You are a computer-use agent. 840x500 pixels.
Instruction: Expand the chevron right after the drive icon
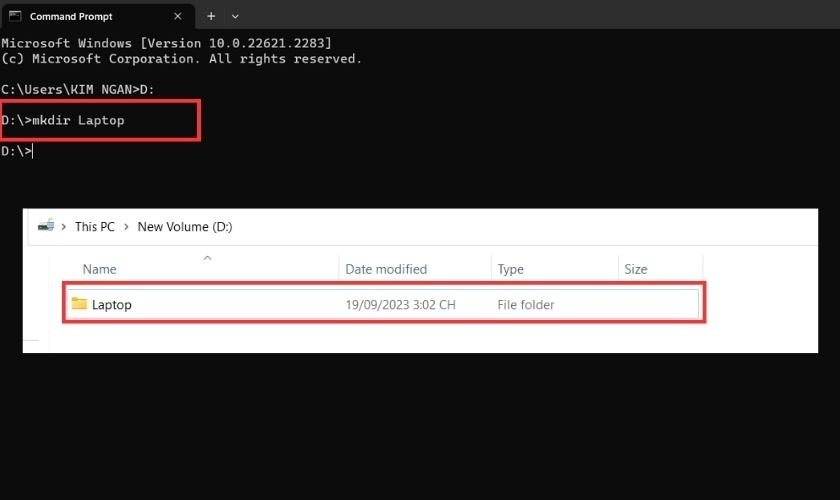coord(64,227)
